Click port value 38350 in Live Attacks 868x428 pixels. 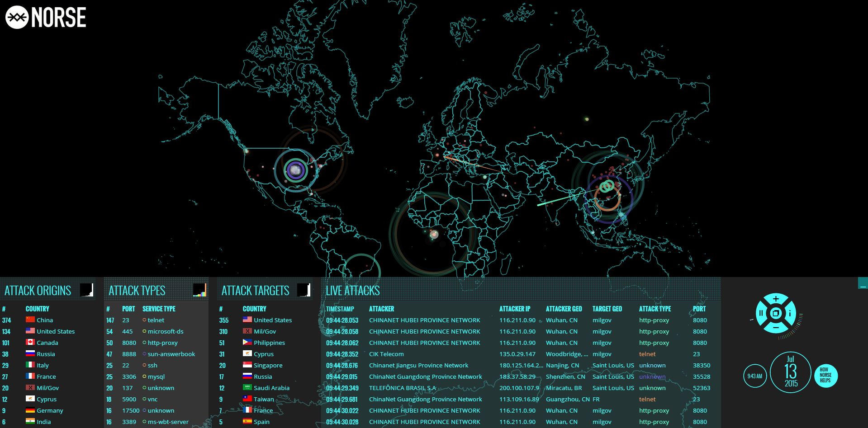(702, 365)
